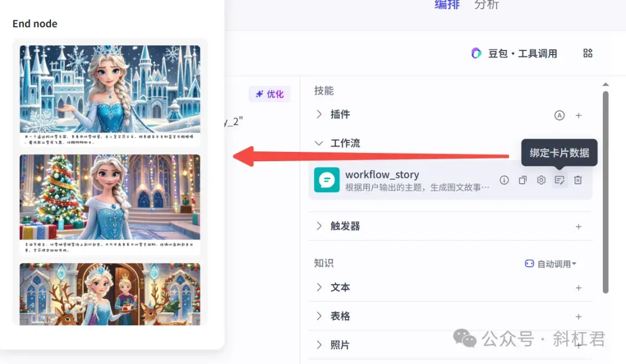Click the auto-add (A) icon for 插件

559,115
